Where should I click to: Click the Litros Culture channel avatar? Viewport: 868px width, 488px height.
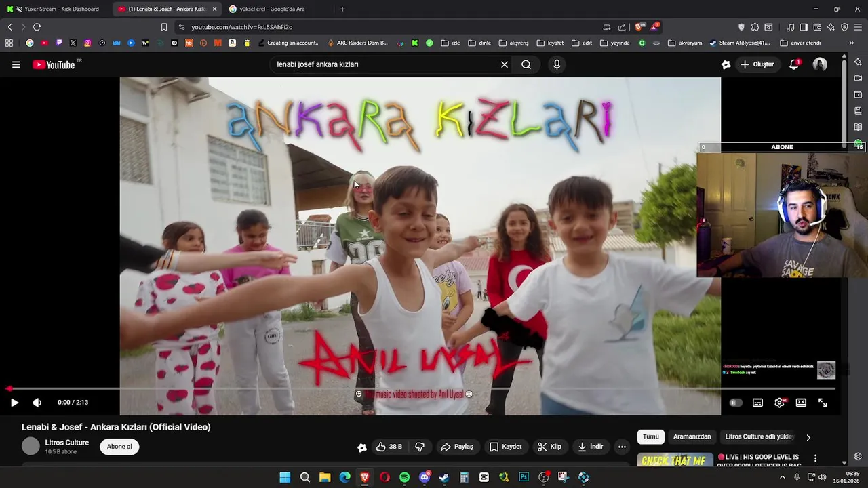(31, 446)
